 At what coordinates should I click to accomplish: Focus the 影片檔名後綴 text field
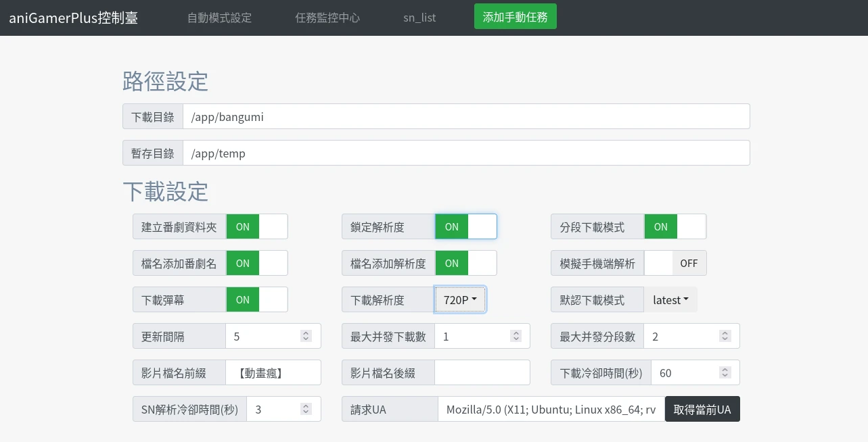coord(482,373)
